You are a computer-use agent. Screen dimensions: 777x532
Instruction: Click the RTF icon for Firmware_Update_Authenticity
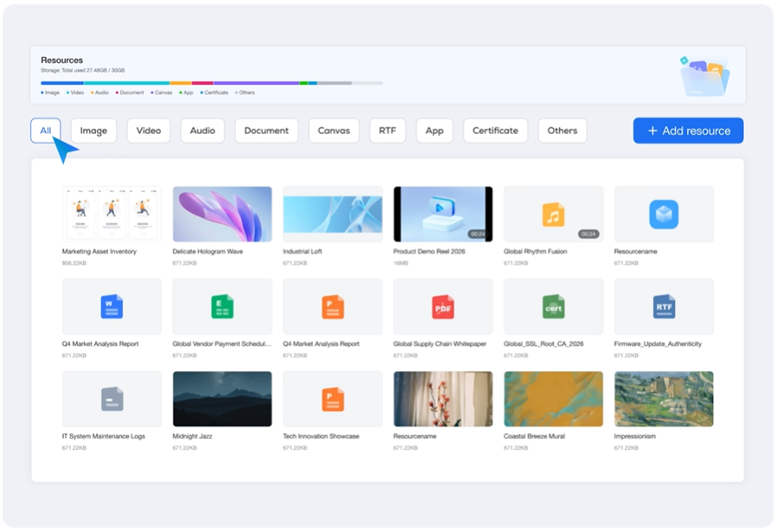(664, 306)
